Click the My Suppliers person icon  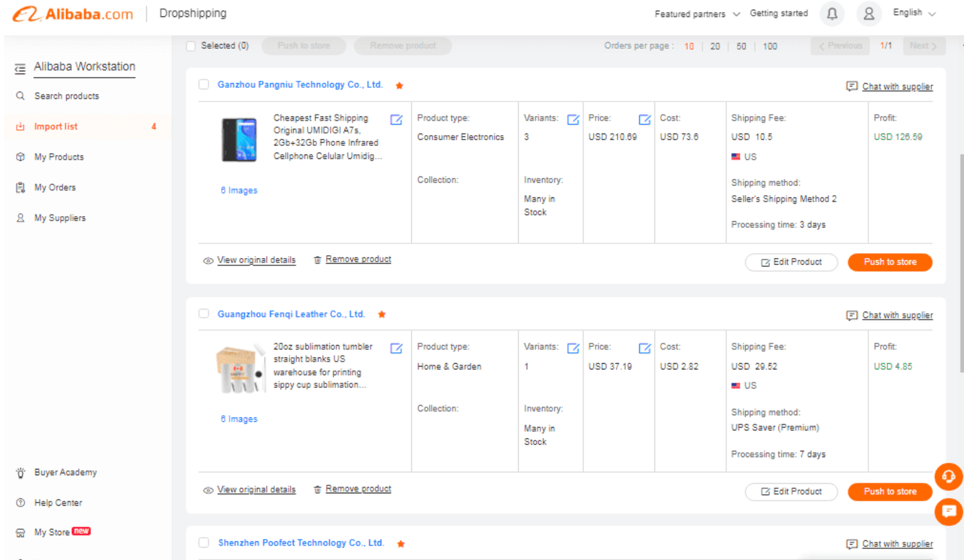pos(20,218)
